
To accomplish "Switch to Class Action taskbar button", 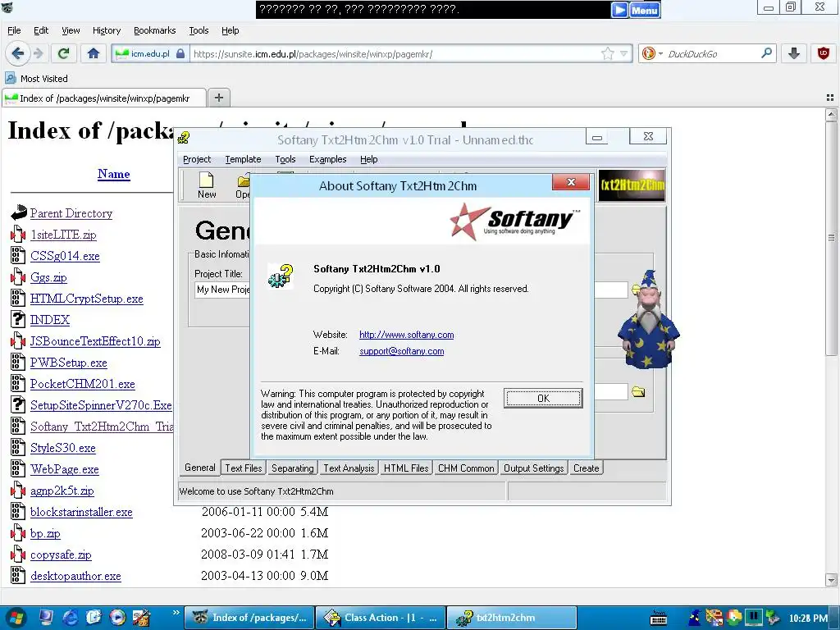I will (381, 618).
